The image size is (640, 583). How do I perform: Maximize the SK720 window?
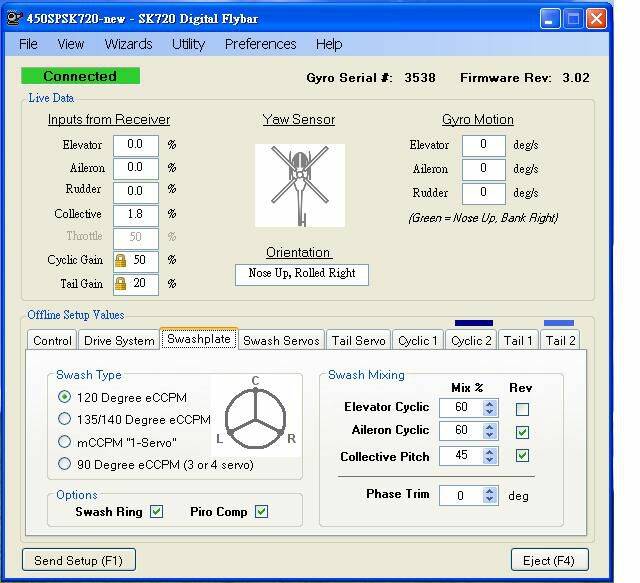tap(573, 19)
